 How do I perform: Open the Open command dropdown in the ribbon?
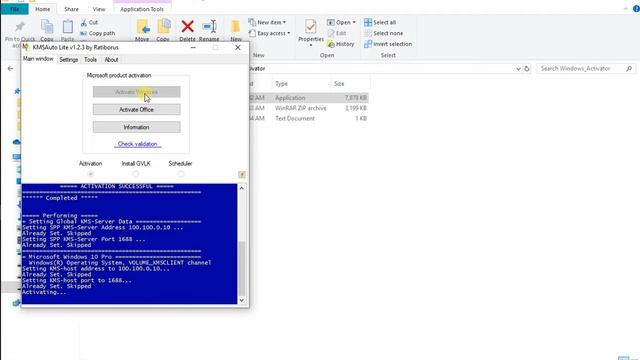click(x=341, y=22)
